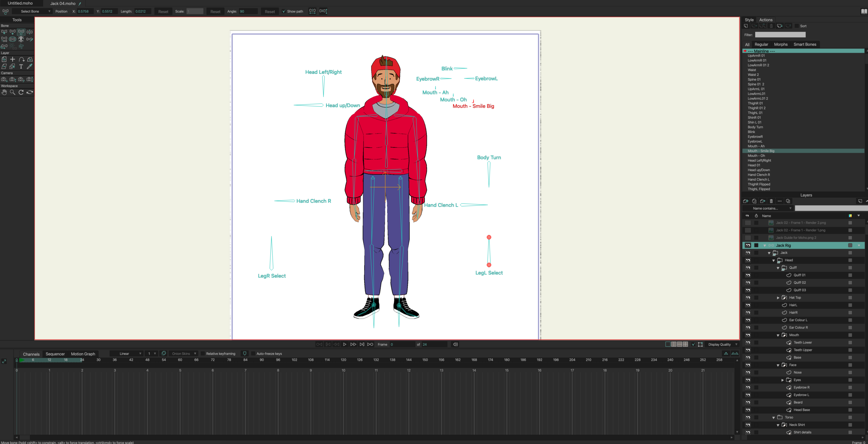Select the Rotate Workspace tool
The width and height of the screenshot is (868, 444).
coord(21,92)
